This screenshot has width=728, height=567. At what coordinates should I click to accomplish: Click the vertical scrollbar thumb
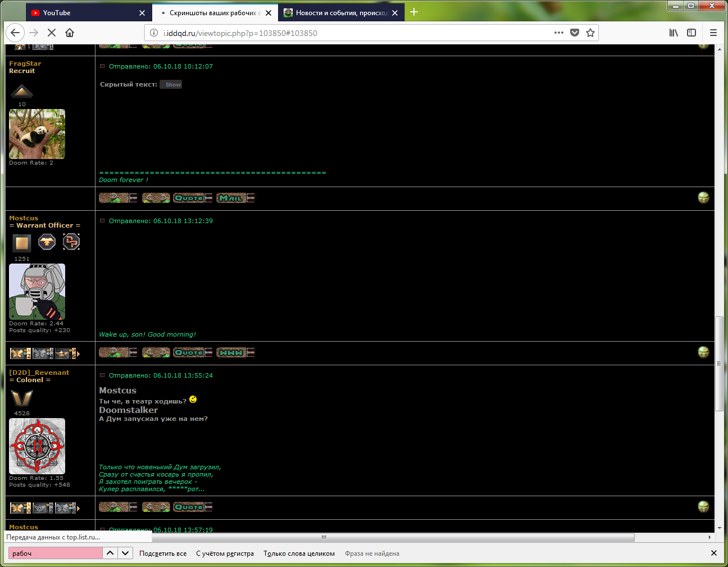tap(719, 364)
